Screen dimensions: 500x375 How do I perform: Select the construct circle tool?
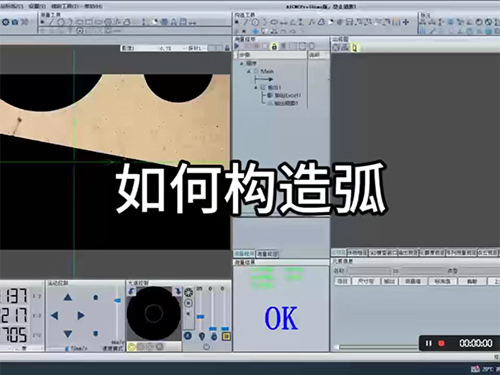coord(255,22)
